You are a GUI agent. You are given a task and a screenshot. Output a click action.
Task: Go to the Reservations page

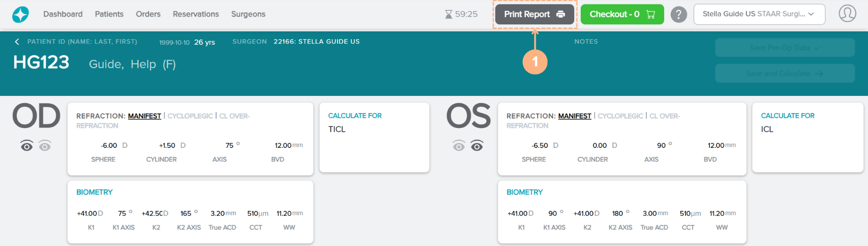[x=195, y=14]
